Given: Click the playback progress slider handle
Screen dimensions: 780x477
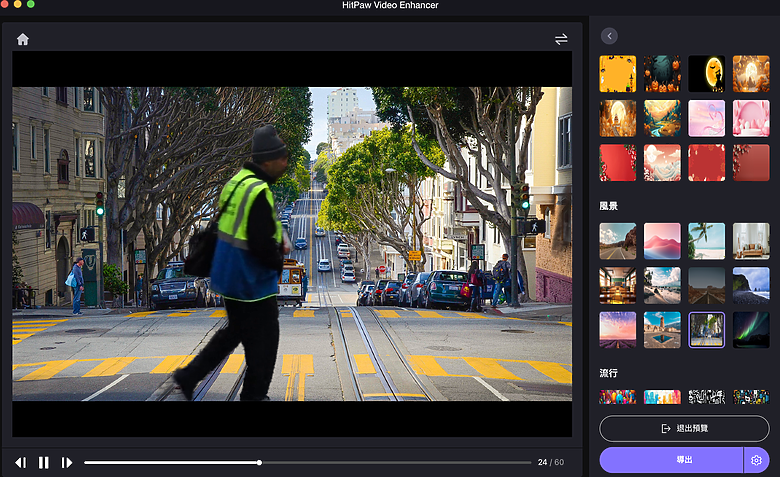Looking at the screenshot, I should click(x=259, y=463).
